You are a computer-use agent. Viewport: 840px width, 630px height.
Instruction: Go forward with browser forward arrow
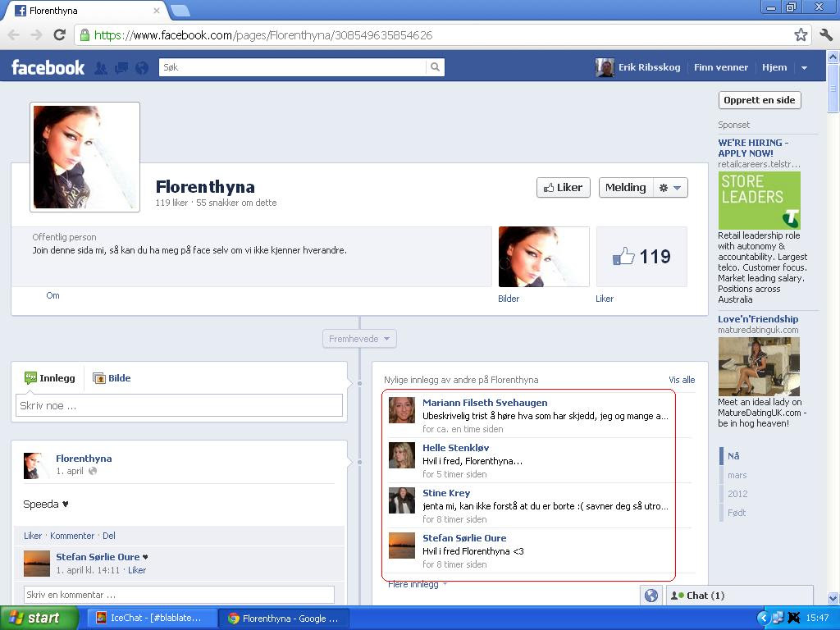tap(36, 35)
